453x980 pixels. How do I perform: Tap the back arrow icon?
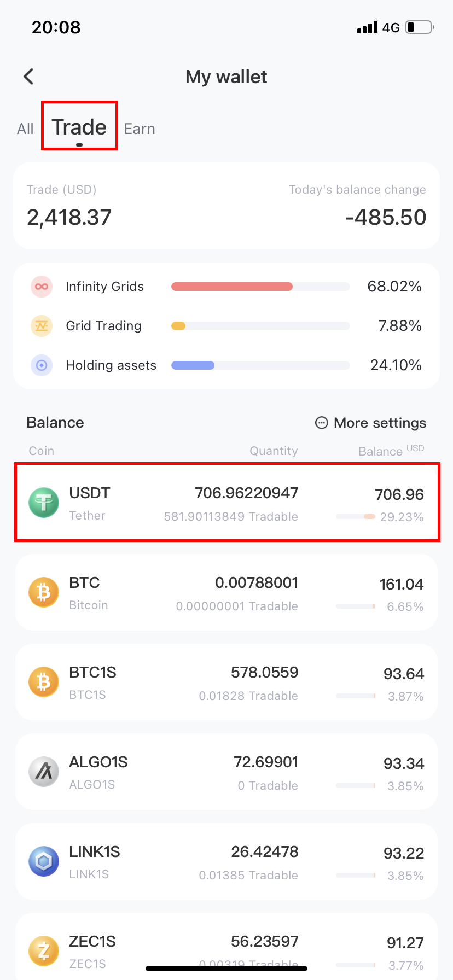pos(29,77)
